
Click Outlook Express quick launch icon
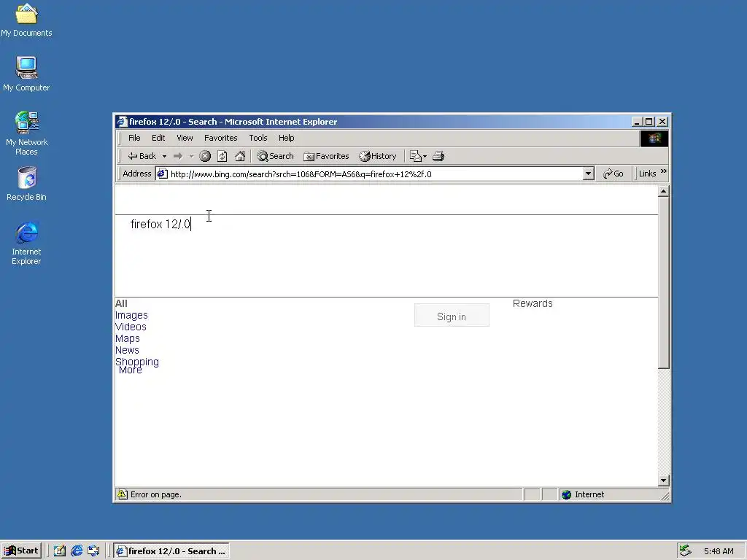(x=94, y=551)
